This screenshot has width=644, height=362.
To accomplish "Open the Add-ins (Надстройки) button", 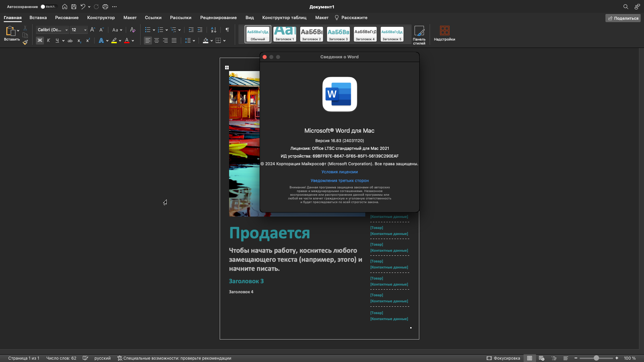I will pyautogui.click(x=444, y=34).
